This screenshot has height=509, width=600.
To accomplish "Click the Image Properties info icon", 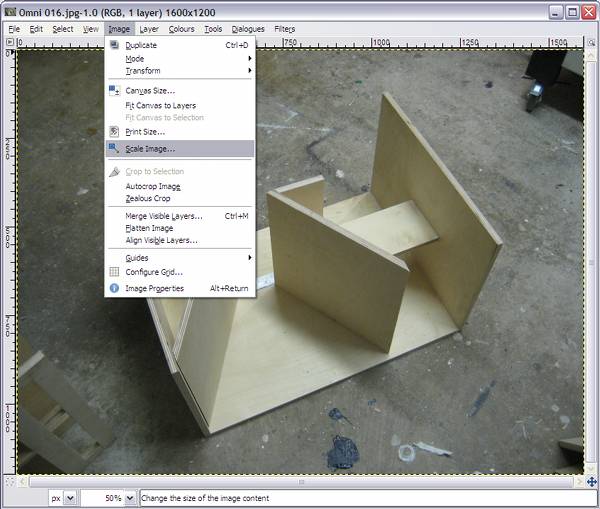I will (x=115, y=289).
